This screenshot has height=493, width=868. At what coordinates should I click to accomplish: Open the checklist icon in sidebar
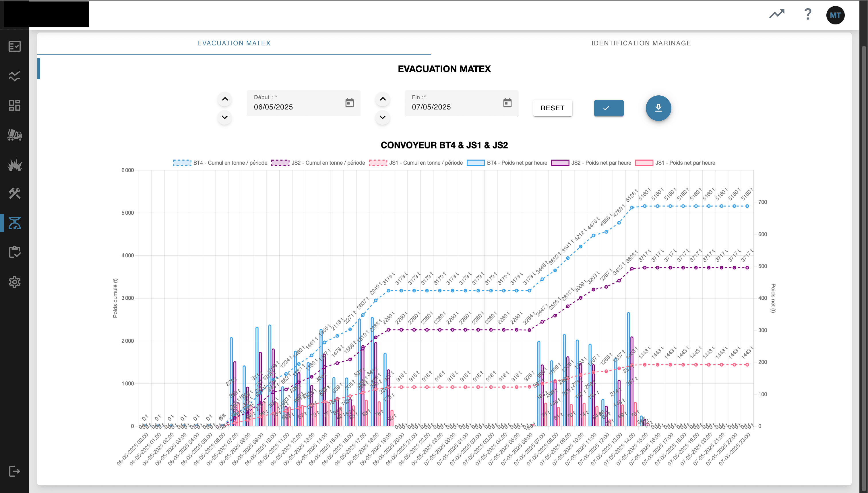coord(15,46)
